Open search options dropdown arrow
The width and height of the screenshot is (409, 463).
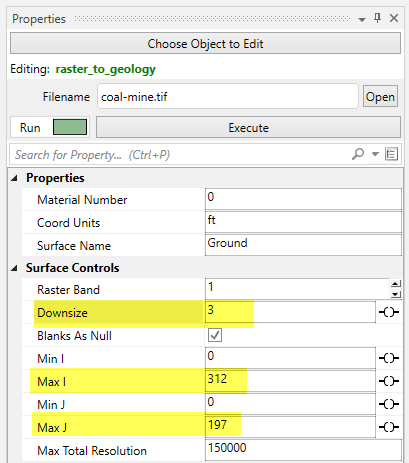(375, 154)
